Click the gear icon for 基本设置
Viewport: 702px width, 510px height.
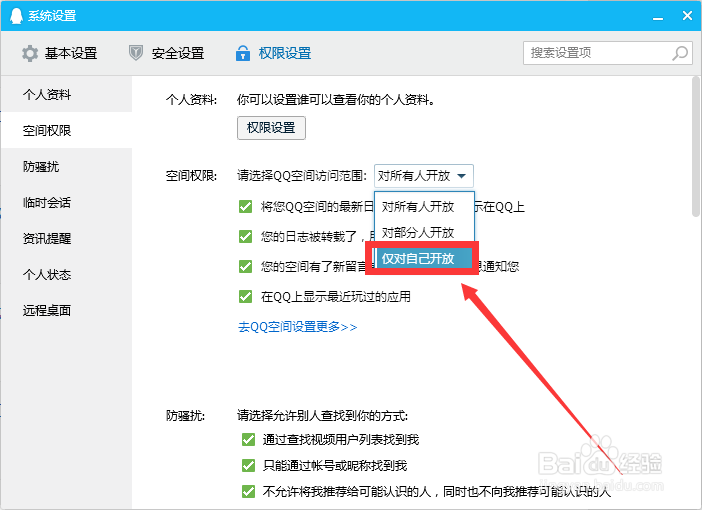pos(30,53)
